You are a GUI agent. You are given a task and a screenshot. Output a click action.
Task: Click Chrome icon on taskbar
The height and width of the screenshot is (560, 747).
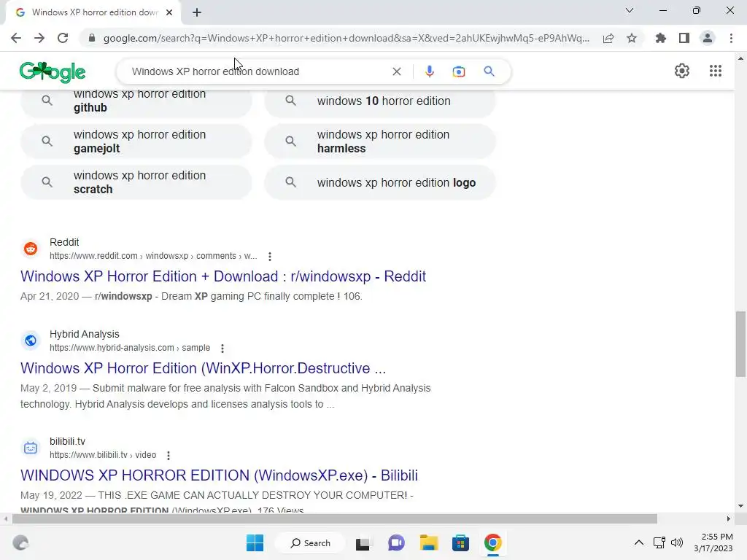click(x=493, y=542)
